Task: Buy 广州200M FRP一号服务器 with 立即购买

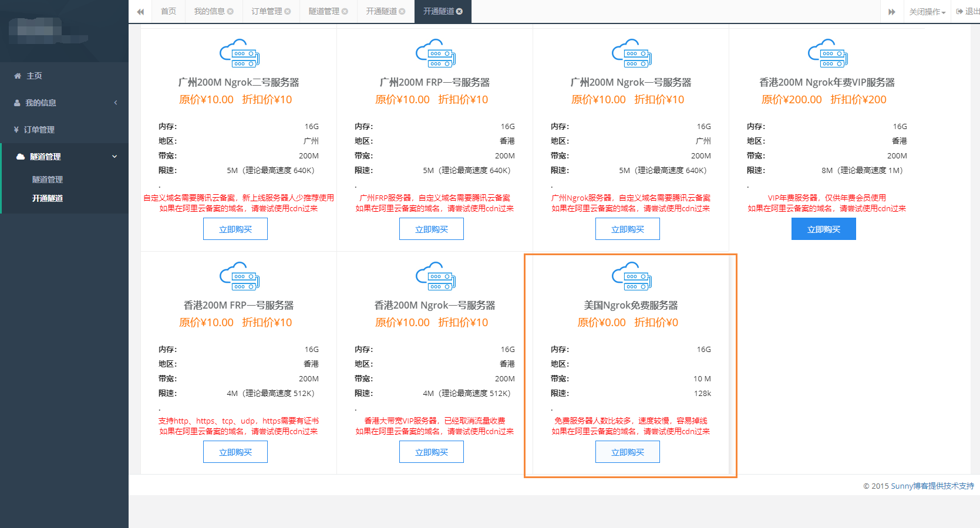Action: 432,229
